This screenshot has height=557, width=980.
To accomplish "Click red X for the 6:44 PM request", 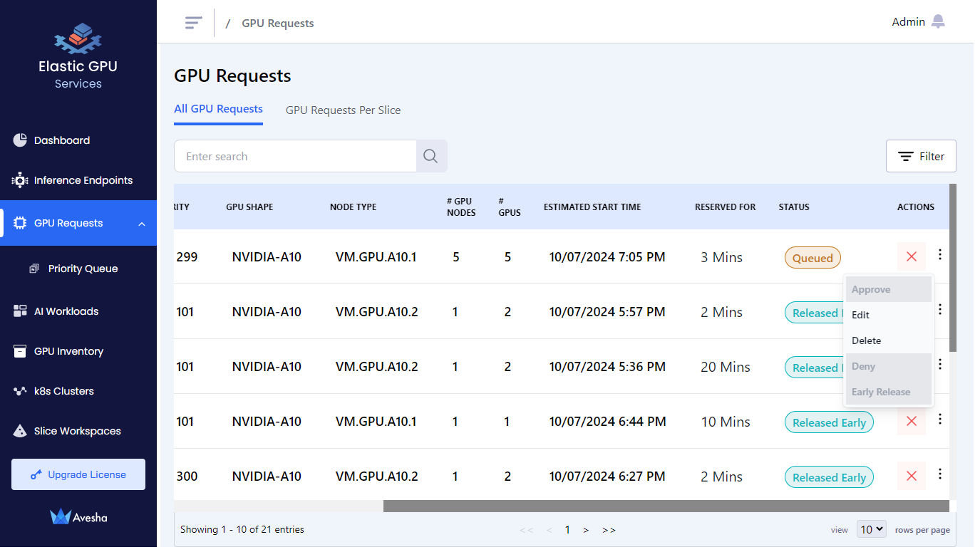I will tap(911, 421).
